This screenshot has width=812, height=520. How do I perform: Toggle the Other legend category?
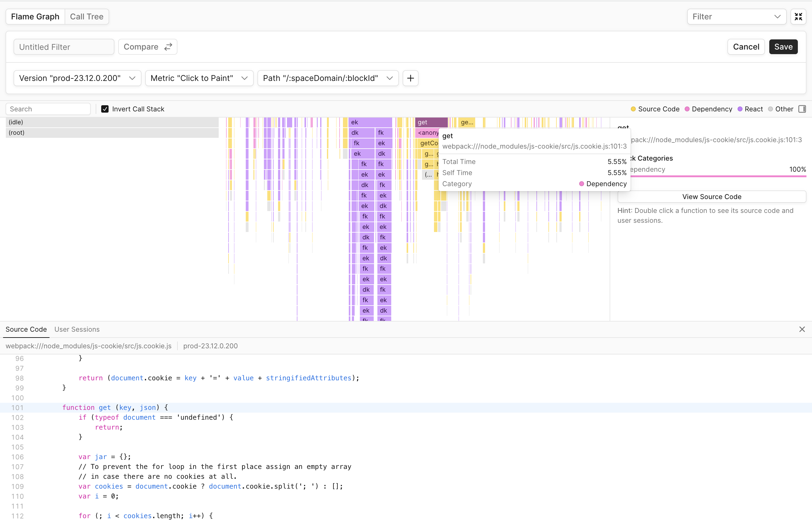[780, 109]
